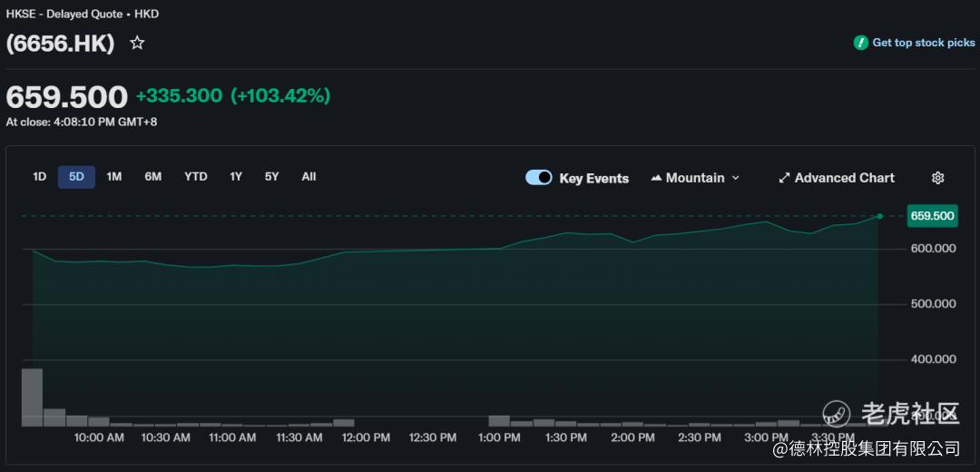Image resolution: width=980 pixels, height=472 pixels.
Task: Click the 1:00 PM volume bar
Action: click(499, 421)
